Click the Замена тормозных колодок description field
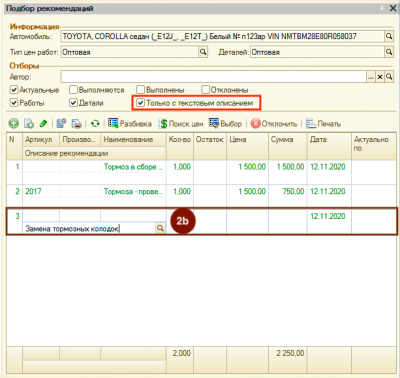 pos(89,229)
